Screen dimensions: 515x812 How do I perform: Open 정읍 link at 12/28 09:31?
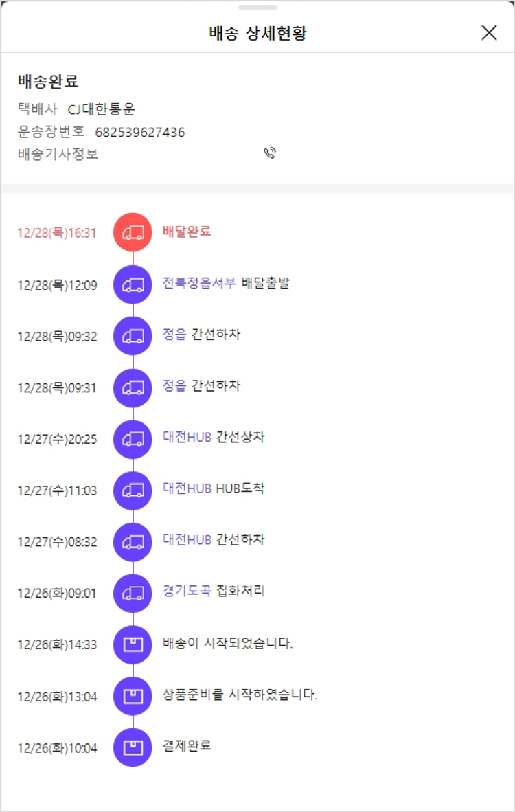coord(174,386)
